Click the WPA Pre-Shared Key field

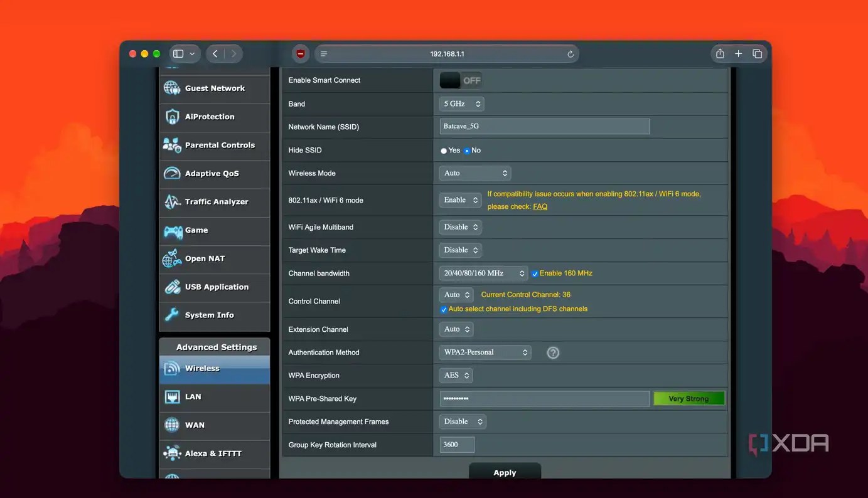click(544, 399)
